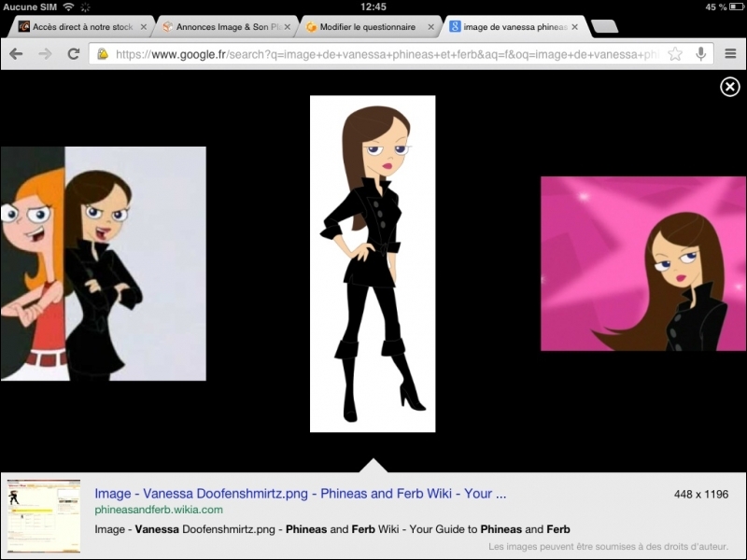Tap the battery indicator in status bar
This screenshot has width=747, height=560.
[737, 7]
